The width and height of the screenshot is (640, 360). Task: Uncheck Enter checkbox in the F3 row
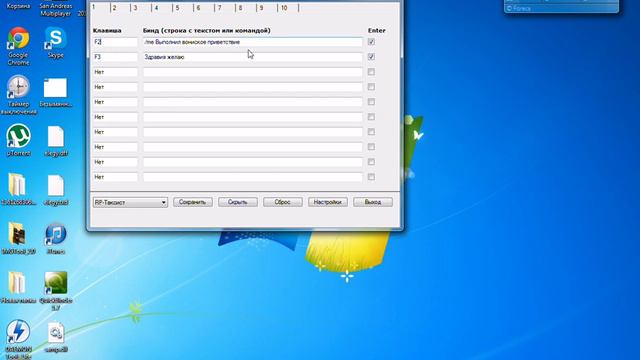pyautogui.click(x=371, y=57)
